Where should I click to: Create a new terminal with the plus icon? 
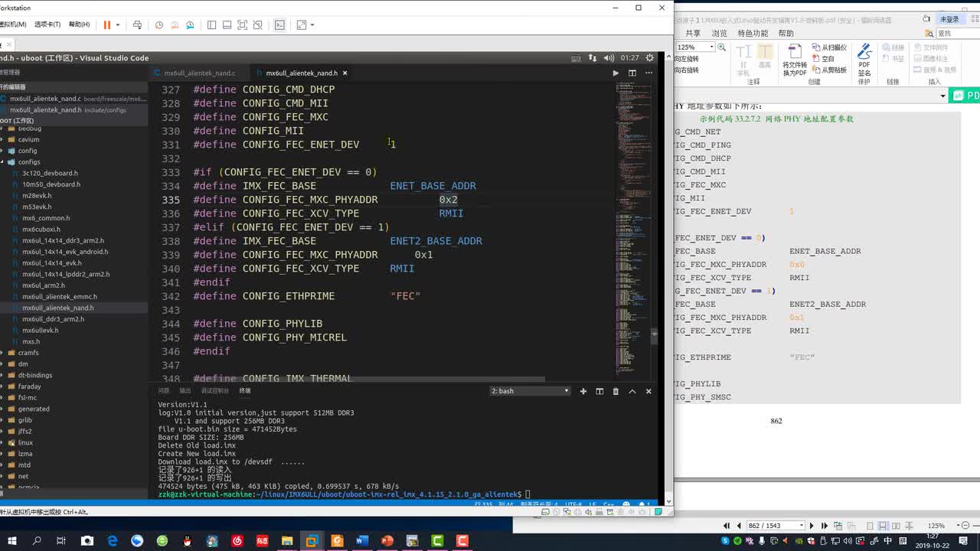pyautogui.click(x=583, y=391)
